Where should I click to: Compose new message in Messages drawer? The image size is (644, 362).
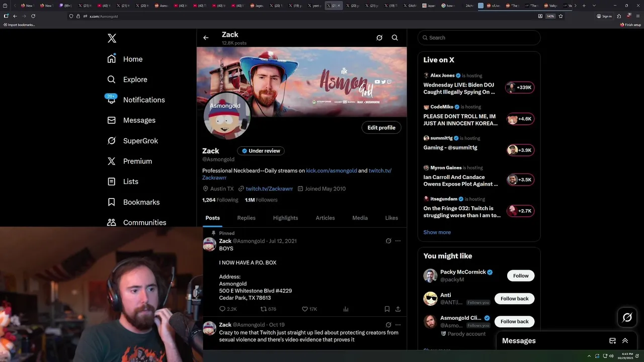[x=612, y=341]
